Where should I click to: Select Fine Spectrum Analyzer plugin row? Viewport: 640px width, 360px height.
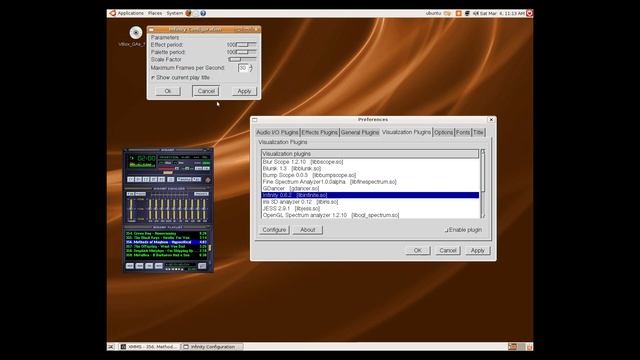point(370,182)
